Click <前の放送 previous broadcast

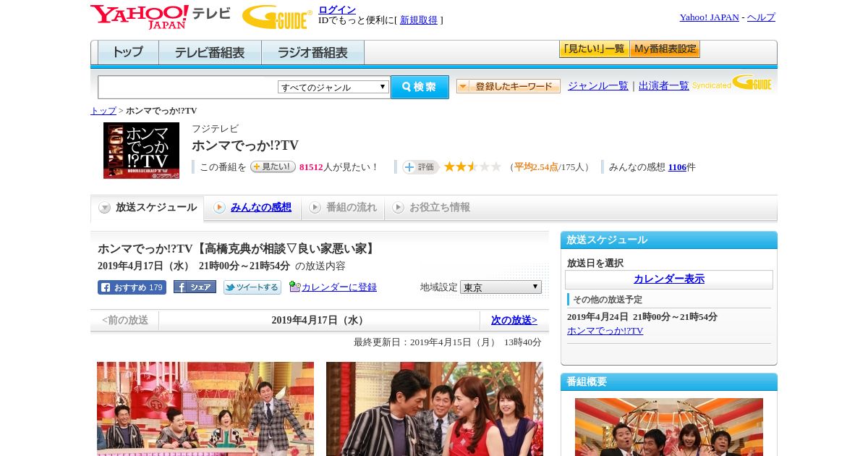pos(125,320)
